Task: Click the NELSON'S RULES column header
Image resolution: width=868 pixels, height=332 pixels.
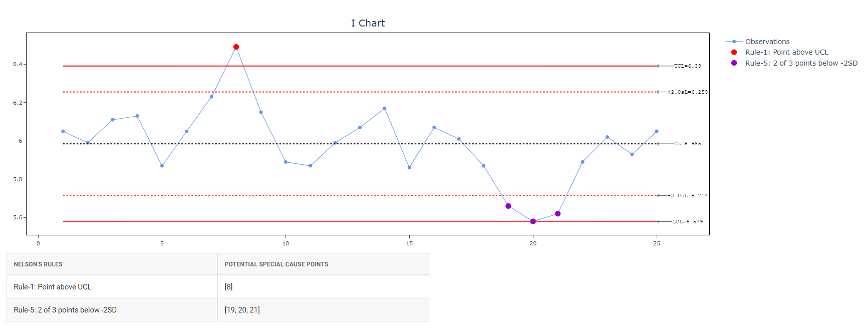Action: [38, 264]
